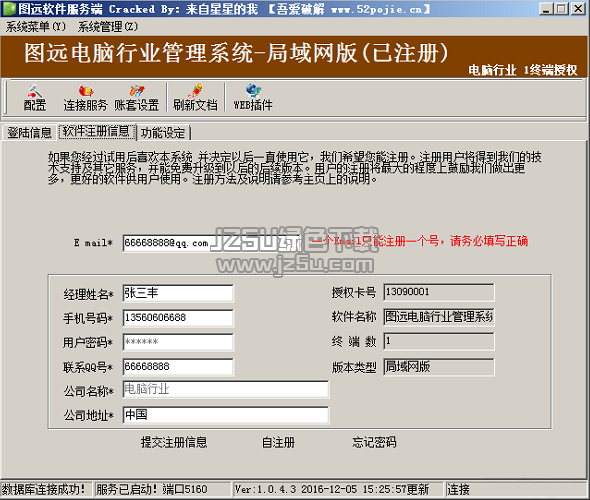Image resolution: width=590 pixels, height=500 pixels.
Task: Open the WEB插件 plugin icon
Action: 253,98
